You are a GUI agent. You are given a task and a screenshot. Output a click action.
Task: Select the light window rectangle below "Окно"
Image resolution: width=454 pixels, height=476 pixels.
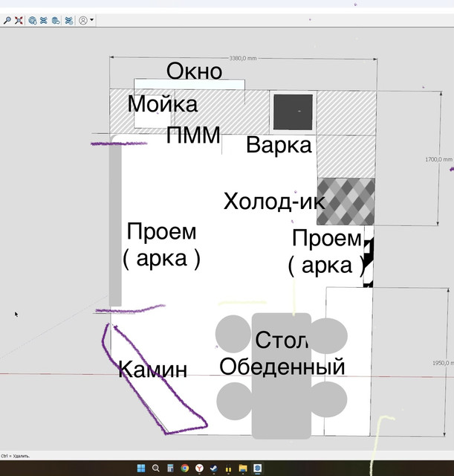(189, 84)
